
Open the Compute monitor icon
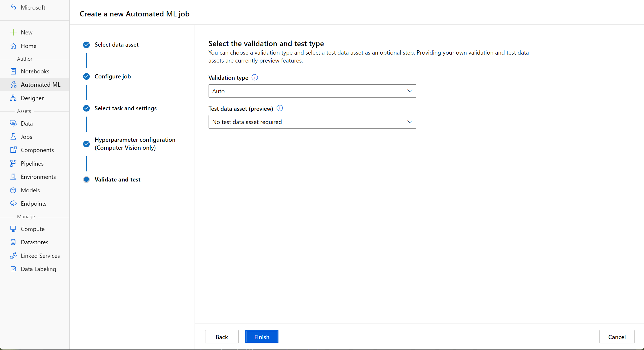pyautogui.click(x=13, y=229)
